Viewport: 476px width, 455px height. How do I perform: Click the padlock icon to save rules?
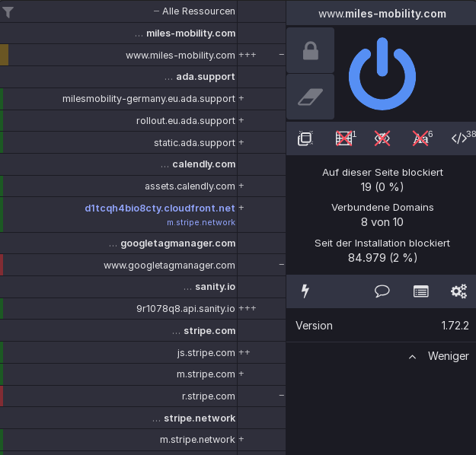click(x=310, y=50)
